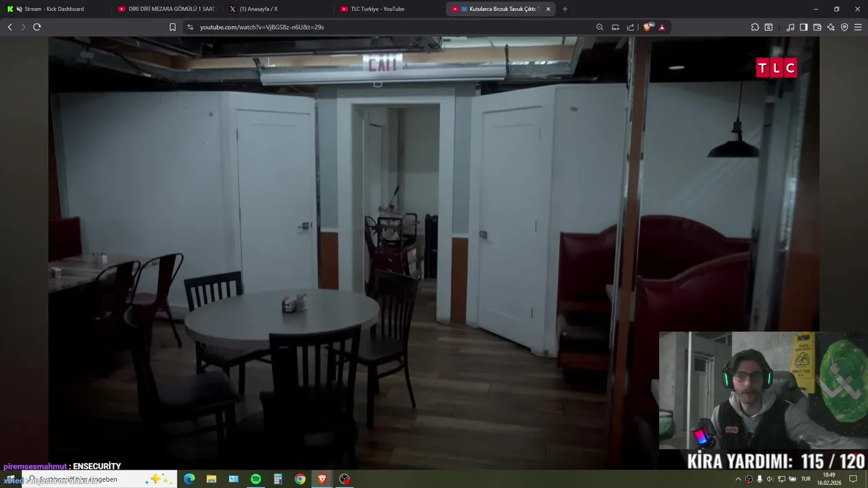The image size is (868, 488).
Task: Open the clock showing 18:49 16.02.2026
Action: (829, 479)
